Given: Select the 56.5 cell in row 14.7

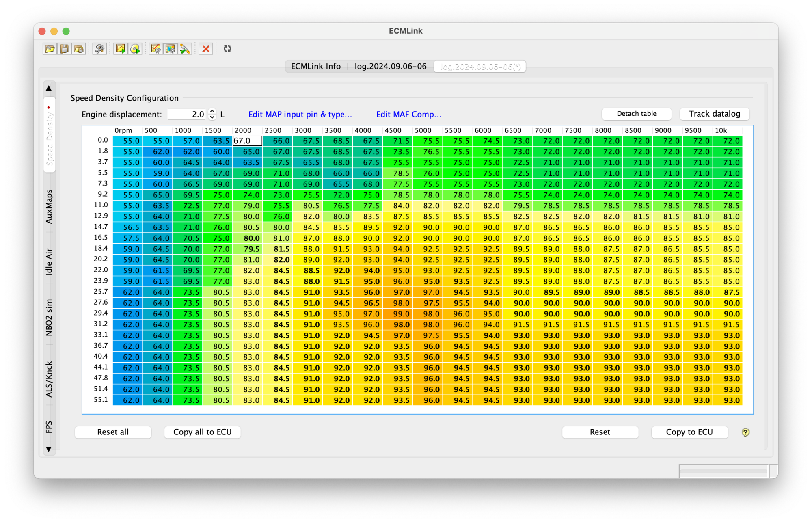Looking at the screenshot, I should pos(127,227).
